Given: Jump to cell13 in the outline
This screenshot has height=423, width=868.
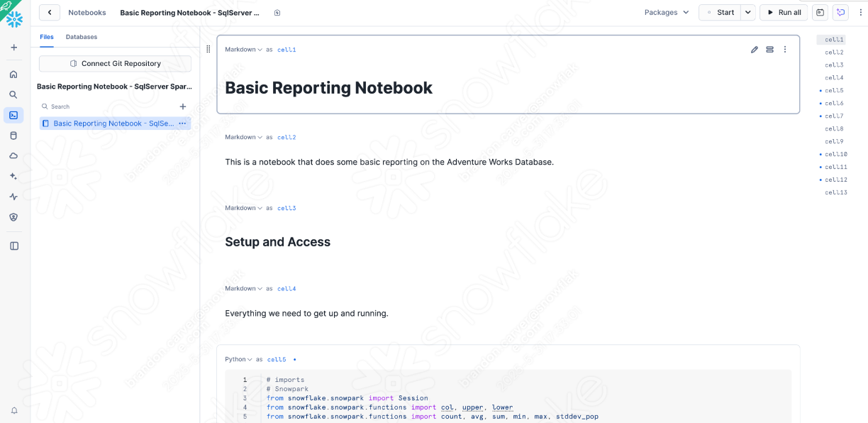Looking at the screenshot, I should pyautogui.click(x=836, y=193).
